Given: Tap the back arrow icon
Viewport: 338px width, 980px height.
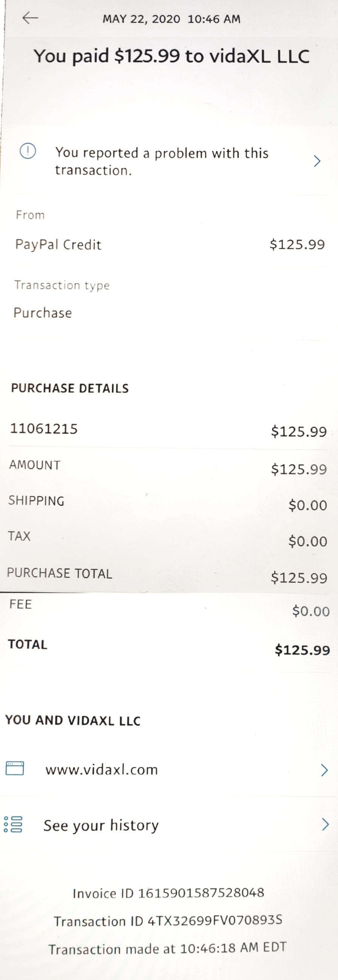Looking at the screenshot, I should coord(30,17).
